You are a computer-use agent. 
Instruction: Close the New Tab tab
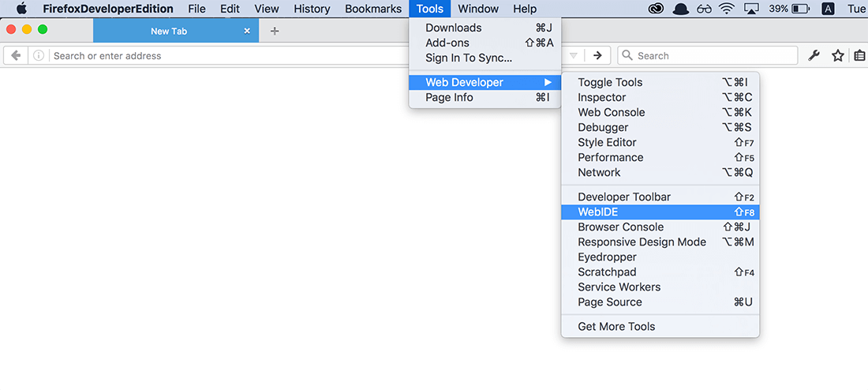247,31
